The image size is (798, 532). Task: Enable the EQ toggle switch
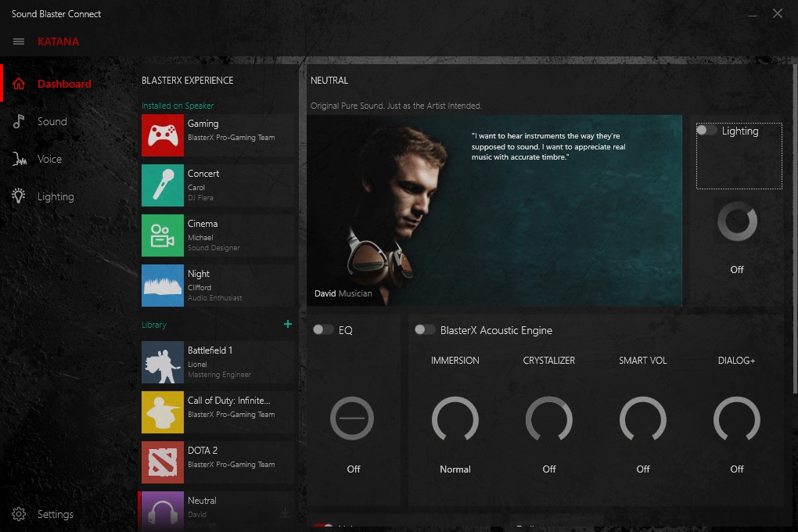pyautogui.click(x=323, y=330)
